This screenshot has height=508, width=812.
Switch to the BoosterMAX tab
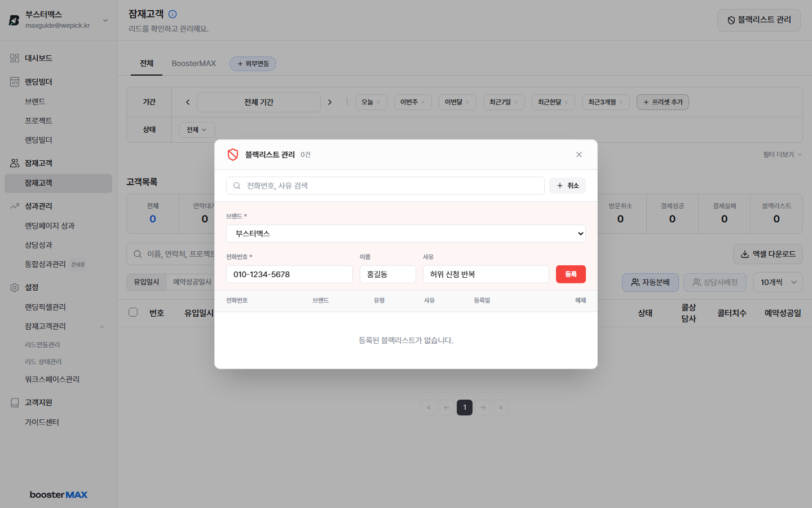click(x=194, y=63)
